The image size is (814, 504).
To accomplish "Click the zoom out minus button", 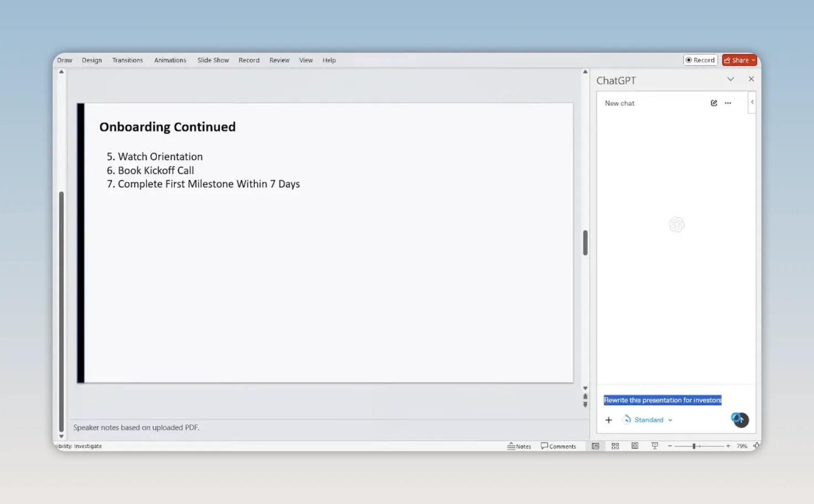I will tap(669, 446).
